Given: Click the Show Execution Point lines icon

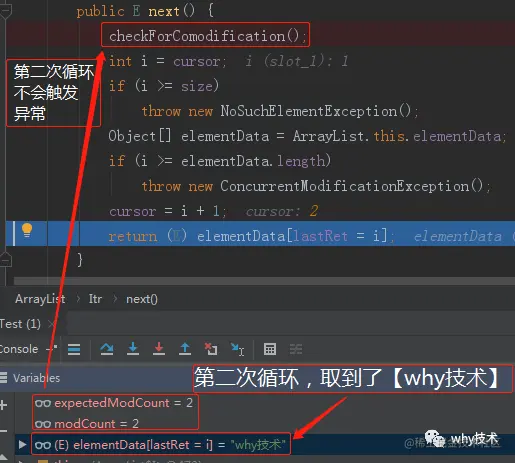Looking at the screenshot, I should click(x=74, y=349).
